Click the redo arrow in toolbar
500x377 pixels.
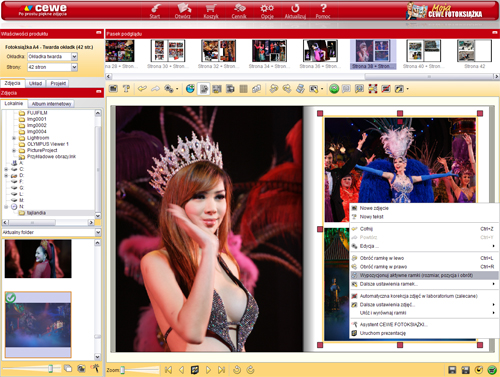[x=156, y=89]
